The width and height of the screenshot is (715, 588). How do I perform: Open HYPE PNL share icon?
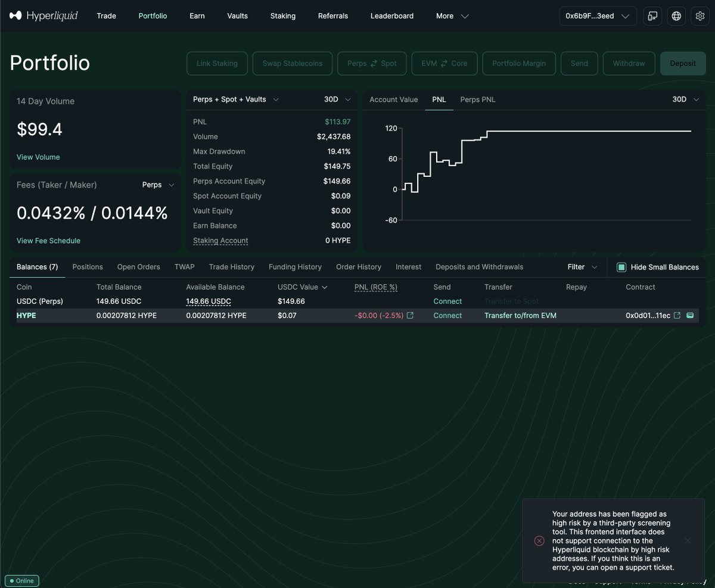410,316
